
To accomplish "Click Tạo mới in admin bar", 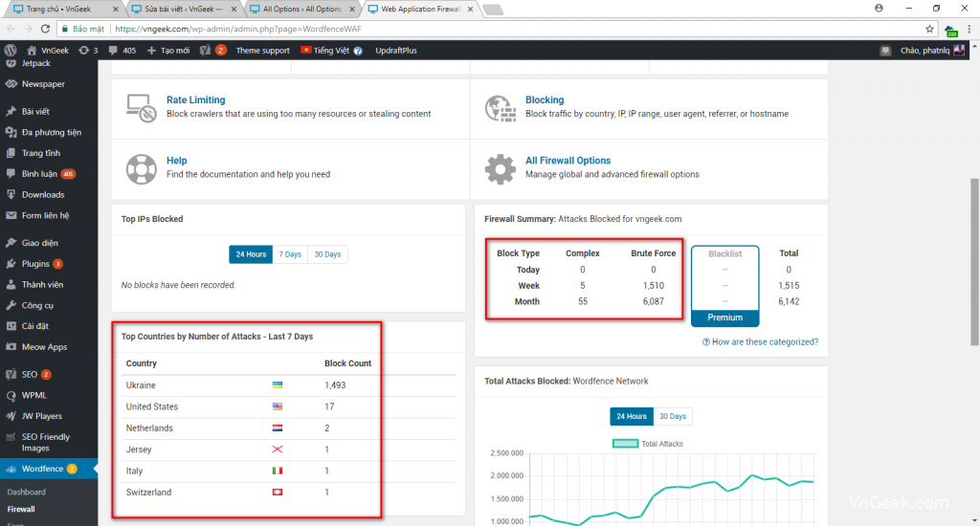I will 168,51.
